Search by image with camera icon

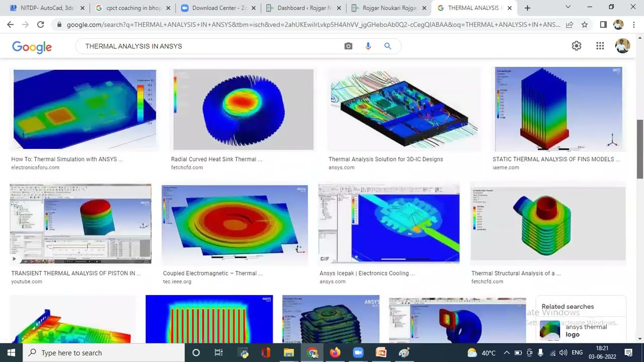pyautogui.click(x=348, y=46)
